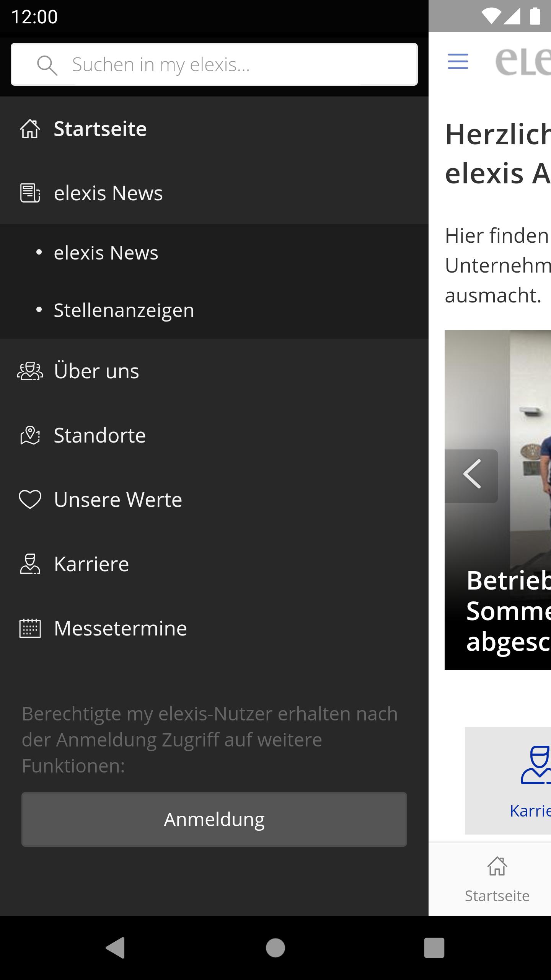The width and height of the screenshot is (551, 980).
Task: Focus the 'Suchen in my elexis' search field
Action: tap(214, 64)
